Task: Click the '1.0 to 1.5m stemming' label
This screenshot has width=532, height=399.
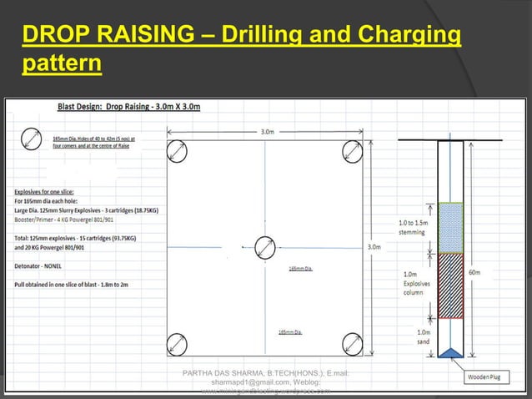Action: coord(413,228)
